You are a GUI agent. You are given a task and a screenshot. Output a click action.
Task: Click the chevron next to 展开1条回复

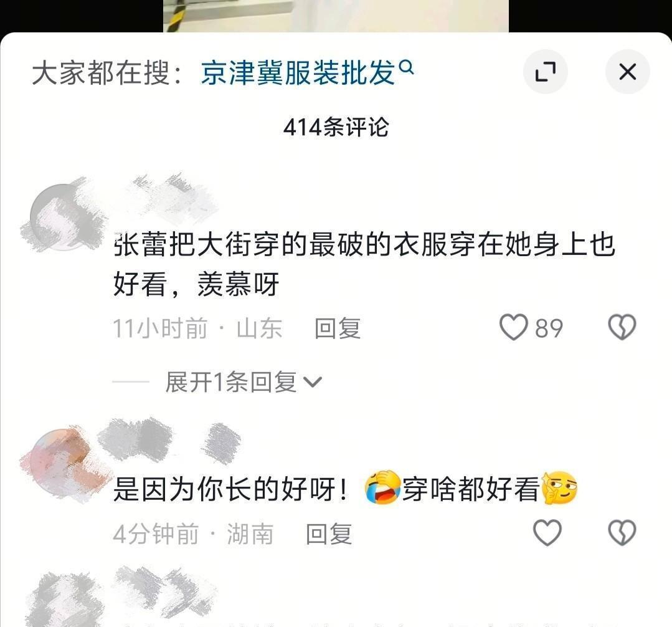313,381
